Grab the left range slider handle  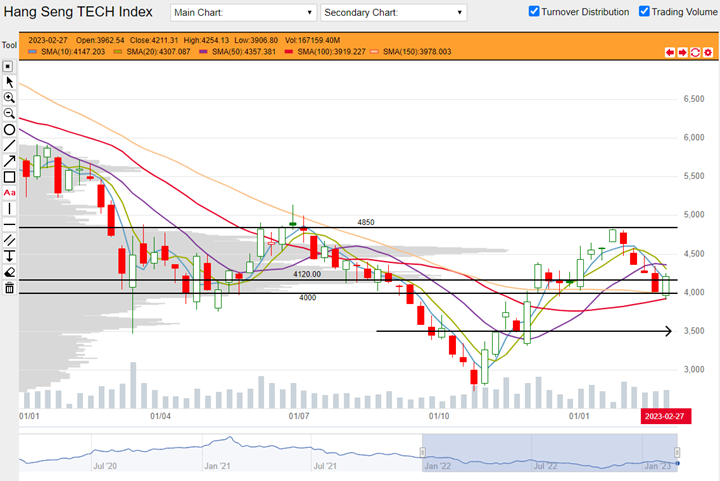point(422,453)
